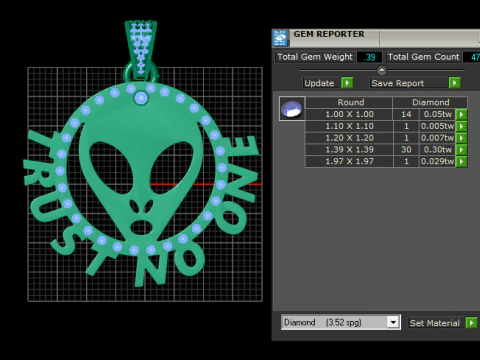The height and width of the screenshot is (360, 480).
Task: Select the 1.20 X 1.20 size cell
Action: pyautogui.click(x=349, y=138)
